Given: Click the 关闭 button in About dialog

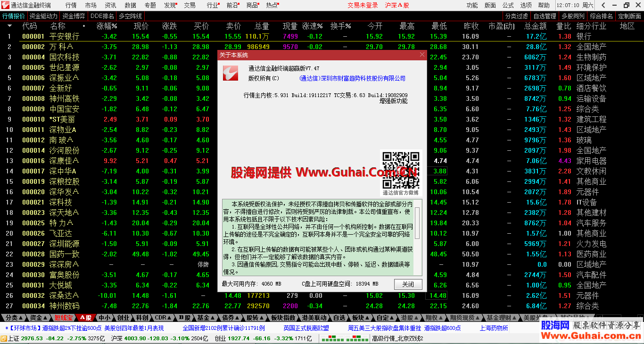Looking at the screenshot, I should [408, 284].
